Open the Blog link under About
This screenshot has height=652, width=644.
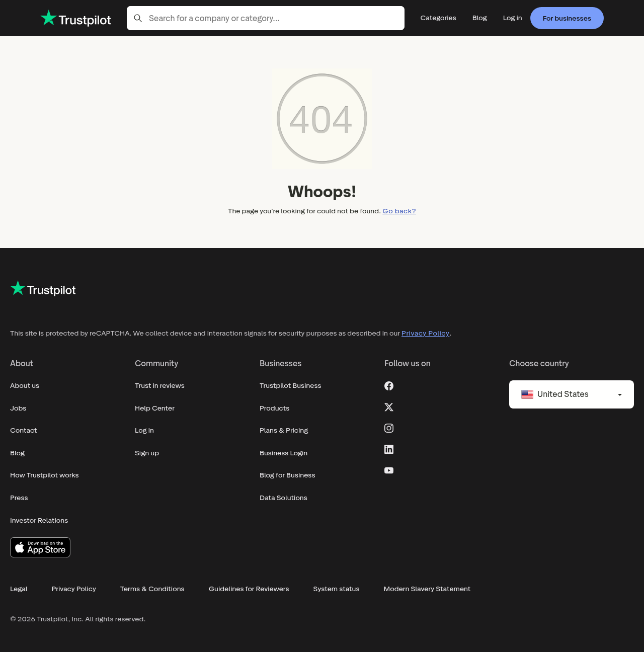click(17, 453)
